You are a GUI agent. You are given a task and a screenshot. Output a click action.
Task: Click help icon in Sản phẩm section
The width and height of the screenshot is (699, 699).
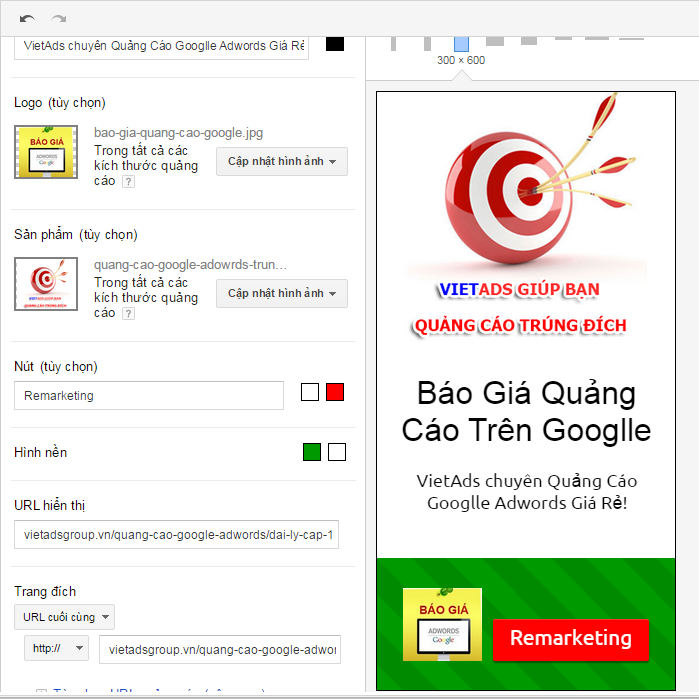tap(128, 314)
